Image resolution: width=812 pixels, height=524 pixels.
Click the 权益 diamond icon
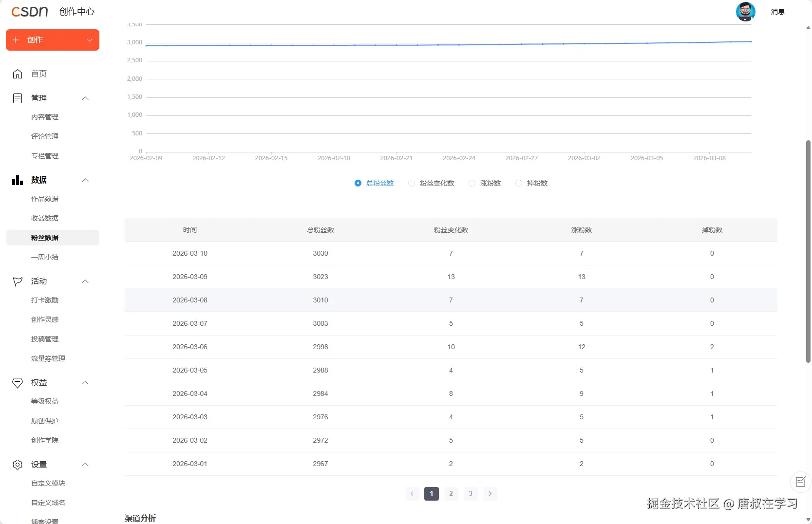(x=18, y=383)
